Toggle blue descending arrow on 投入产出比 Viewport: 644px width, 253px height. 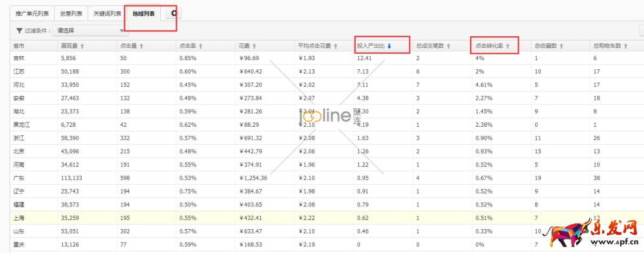click(389, 46)
